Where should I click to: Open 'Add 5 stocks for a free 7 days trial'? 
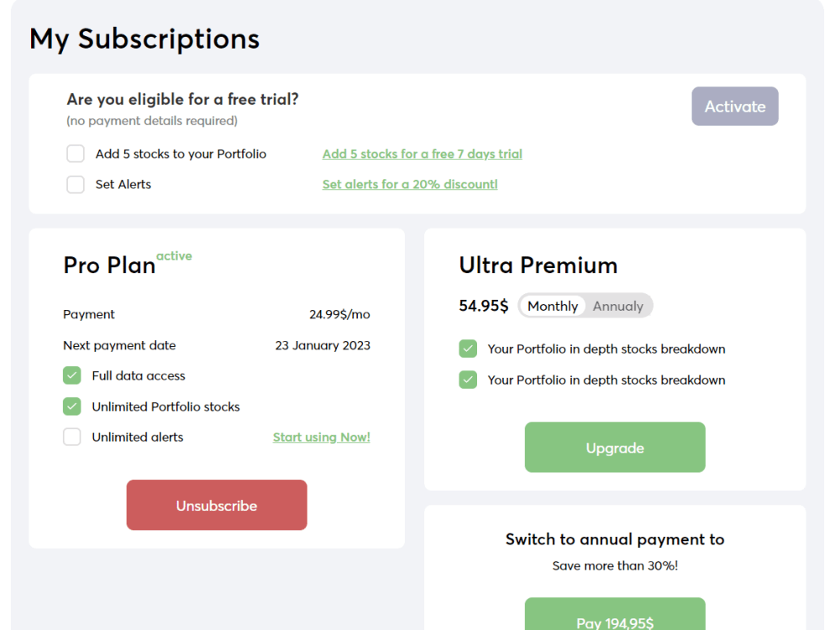point(422,154)
